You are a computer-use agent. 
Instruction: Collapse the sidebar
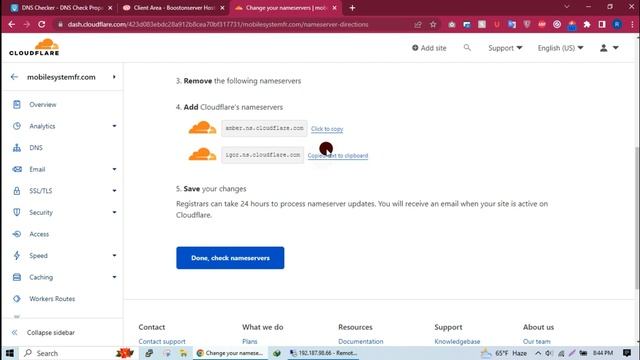pyautogui.click(x=43, y=333)
